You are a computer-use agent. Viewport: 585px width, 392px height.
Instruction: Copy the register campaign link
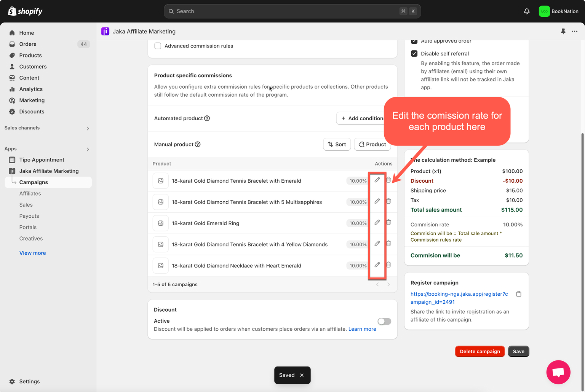[x=519, y=294]
